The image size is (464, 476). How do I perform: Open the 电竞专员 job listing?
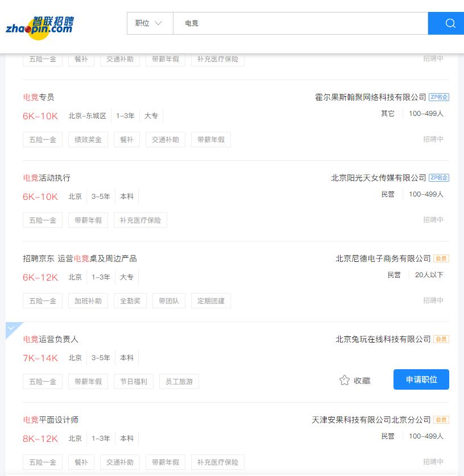(39, 97)
